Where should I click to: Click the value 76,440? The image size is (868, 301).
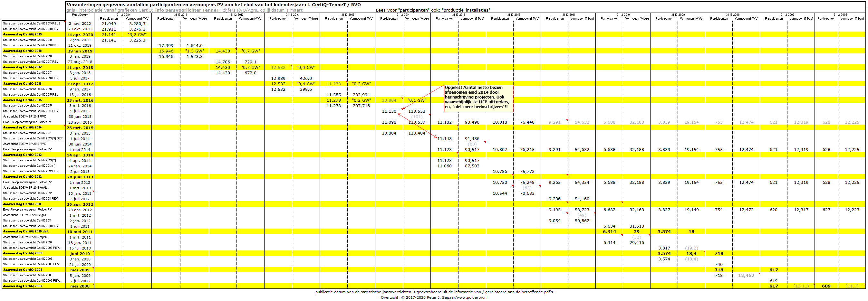(x=527, y=122)
